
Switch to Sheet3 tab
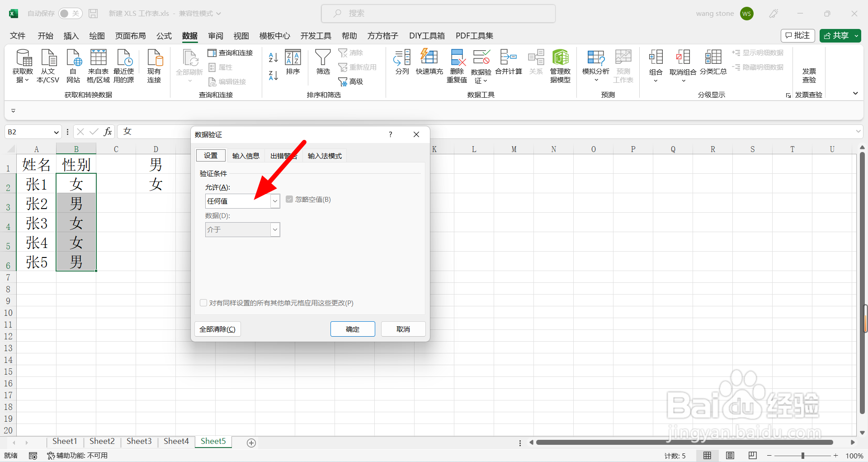coord(139,441)
